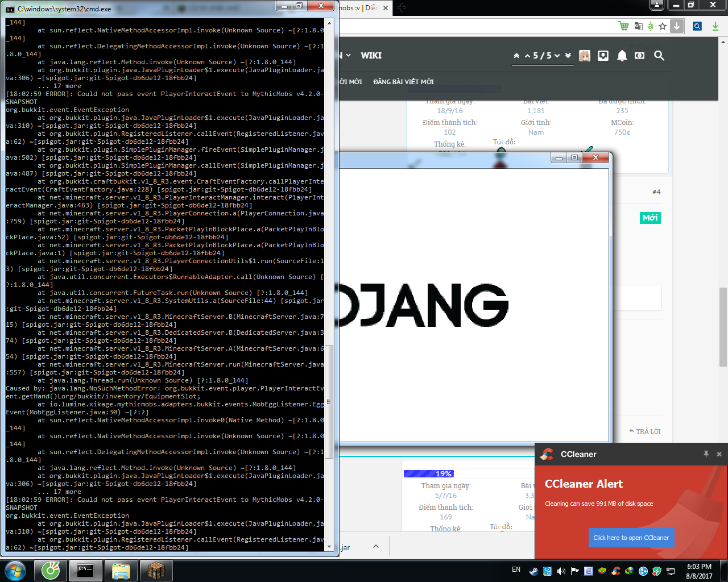The height and width of the screenshot is (582, 728).
Task: Click the blue circular share tray icon
Action: 643,571
